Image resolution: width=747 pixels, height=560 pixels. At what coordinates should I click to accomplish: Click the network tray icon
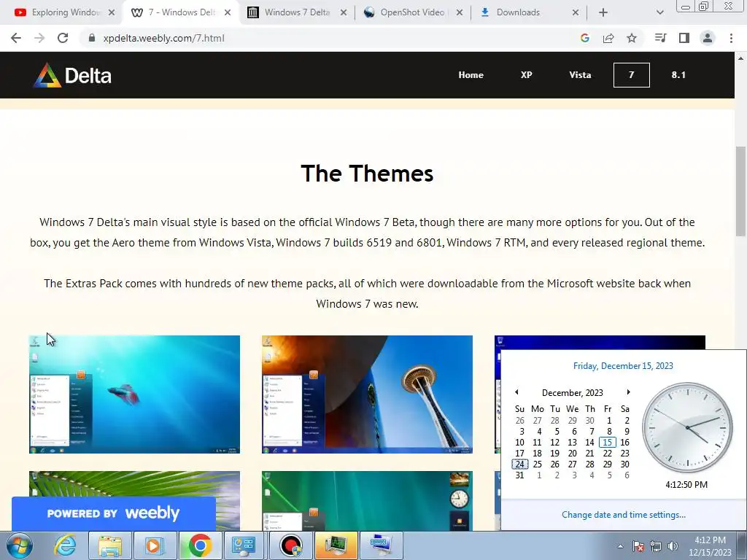click(656, 546)
